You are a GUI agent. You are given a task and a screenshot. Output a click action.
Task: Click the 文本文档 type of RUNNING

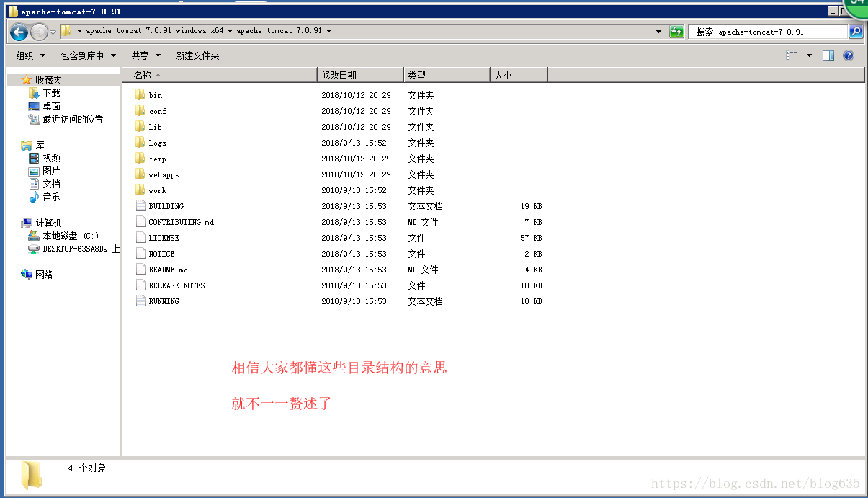coord(425,301)
